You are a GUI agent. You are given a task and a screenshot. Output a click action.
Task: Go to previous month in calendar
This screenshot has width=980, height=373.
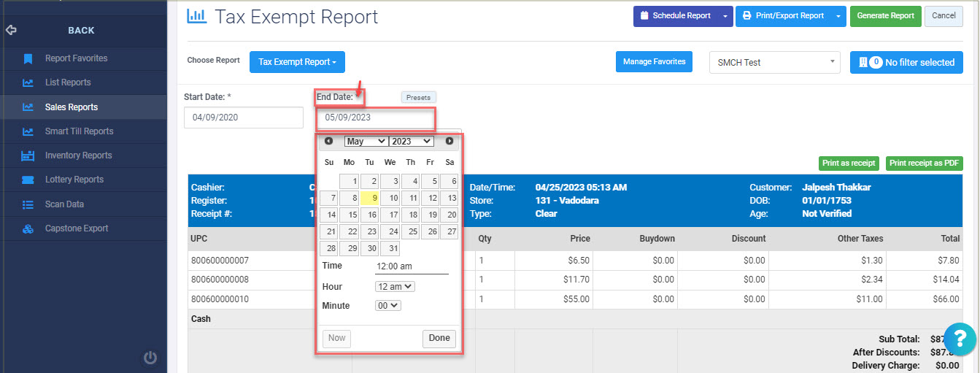pyautogui.click(x=329, y=141)
